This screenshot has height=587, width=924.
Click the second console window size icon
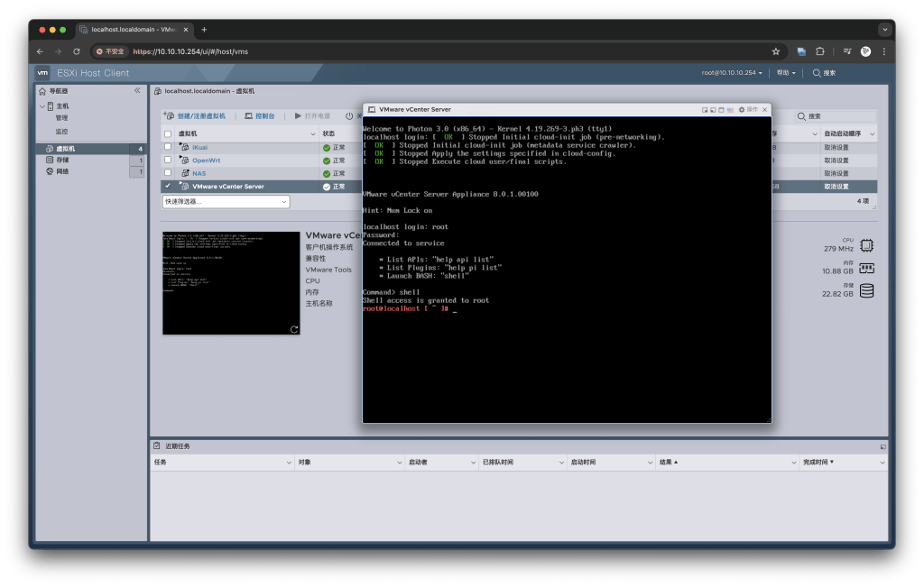pos(713,109)
